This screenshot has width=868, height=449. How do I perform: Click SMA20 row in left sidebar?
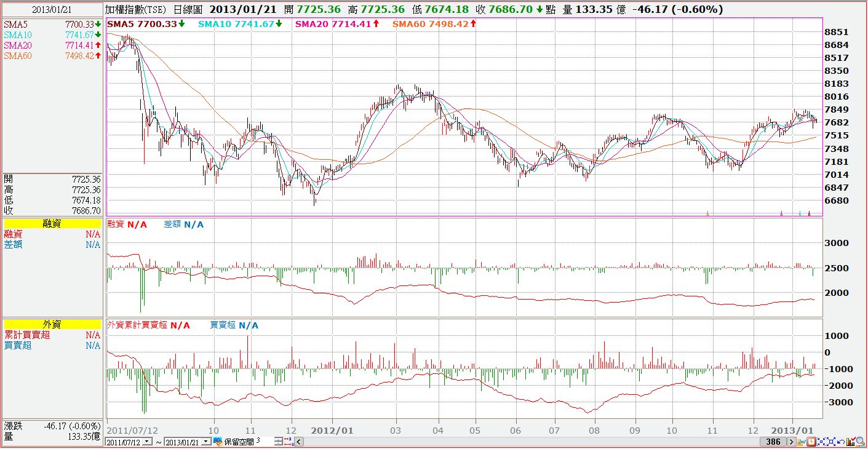tap(52, 45)
